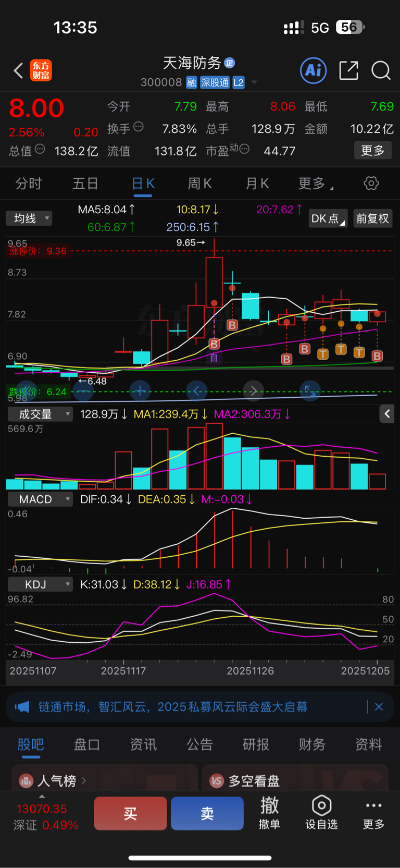Tap the announcement megaphone icon
This screenshot has height=868, width=400.
(22, 707)
